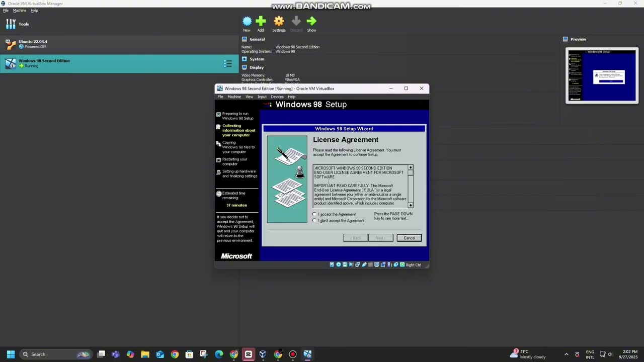The image size is (644, 362).
Task: Click the green keyboard capture status icon
Action: tap(403, 264)
